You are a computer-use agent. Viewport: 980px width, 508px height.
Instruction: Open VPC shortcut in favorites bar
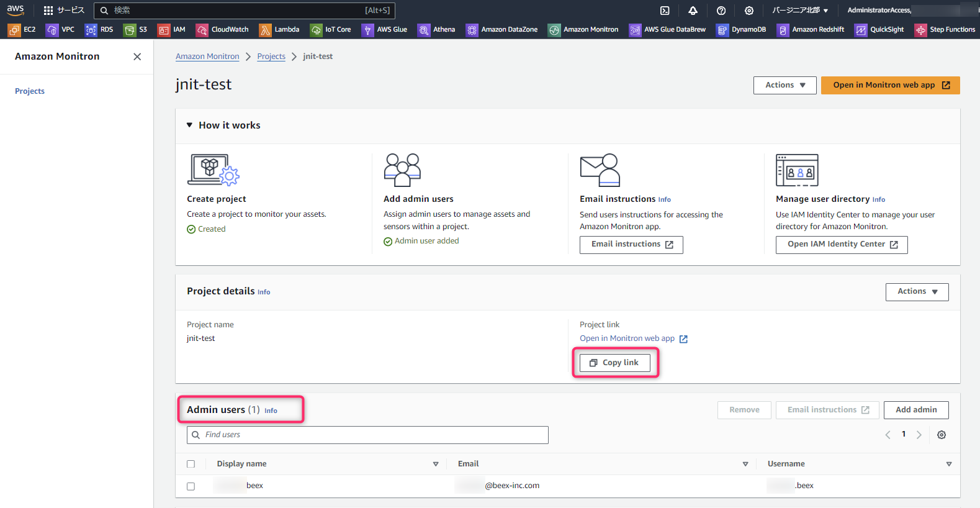pos(60,30)
